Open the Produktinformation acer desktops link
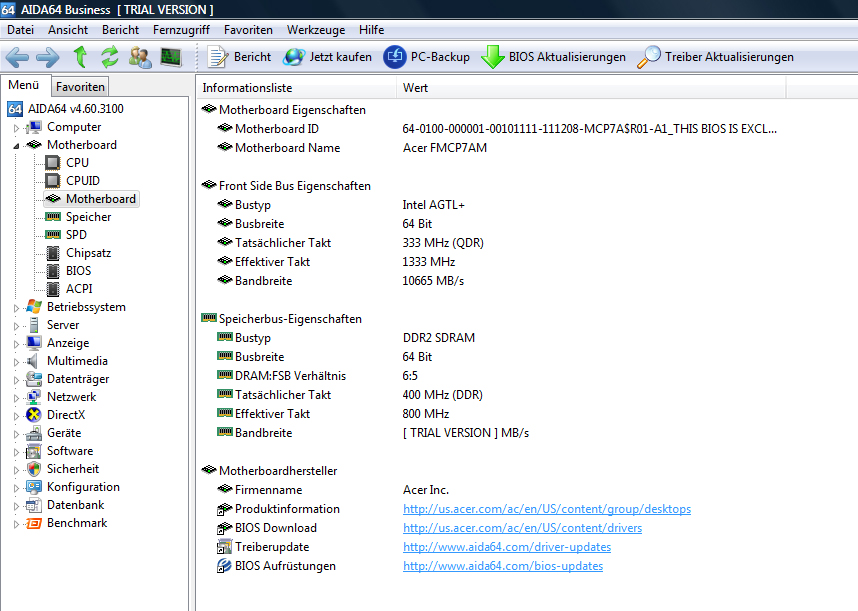858x611 pixels. pos(547,509)
